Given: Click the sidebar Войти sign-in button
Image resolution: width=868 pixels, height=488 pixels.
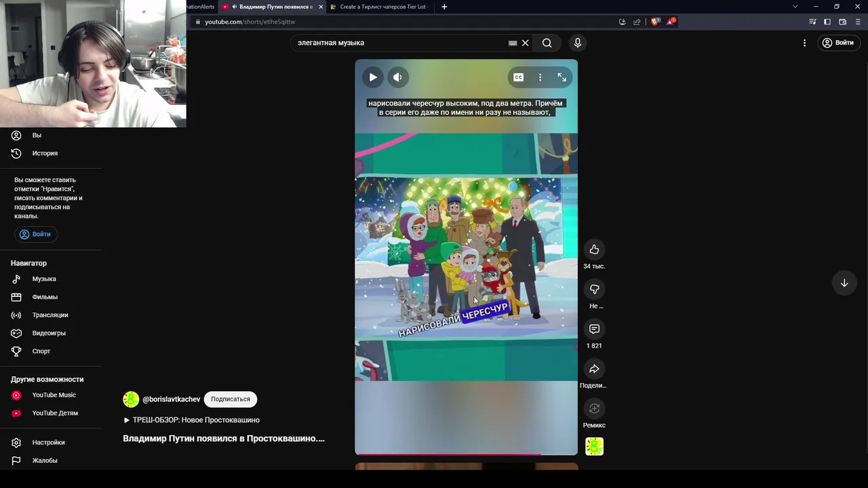Looking at the screenshot, I should point(36,235).
